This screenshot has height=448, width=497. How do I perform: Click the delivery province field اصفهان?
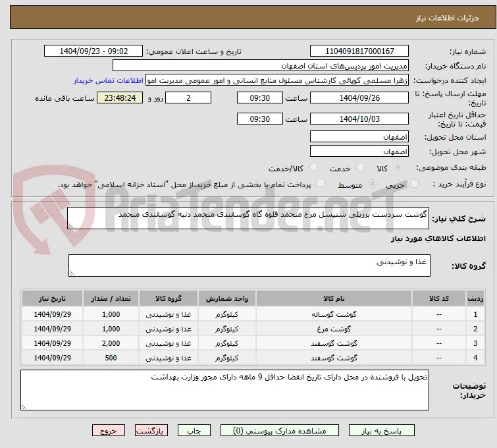click(x=359, y=137)
